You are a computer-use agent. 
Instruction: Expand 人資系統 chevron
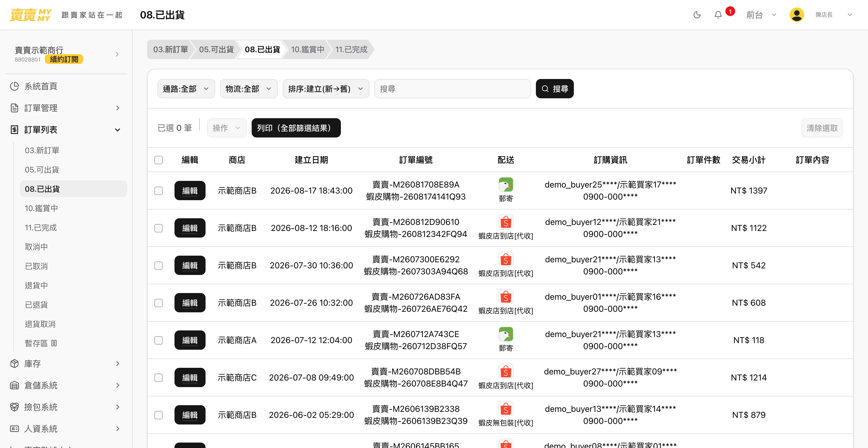118,428
